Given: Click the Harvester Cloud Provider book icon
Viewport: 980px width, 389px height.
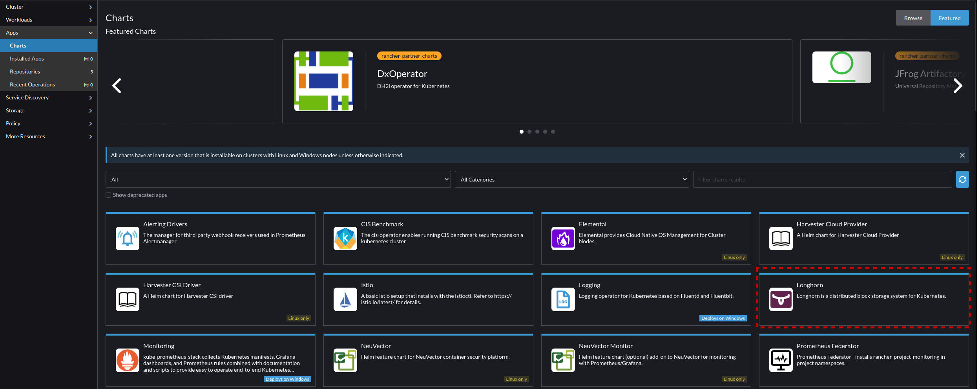Looking at the screenshot, I should [781, 239].
